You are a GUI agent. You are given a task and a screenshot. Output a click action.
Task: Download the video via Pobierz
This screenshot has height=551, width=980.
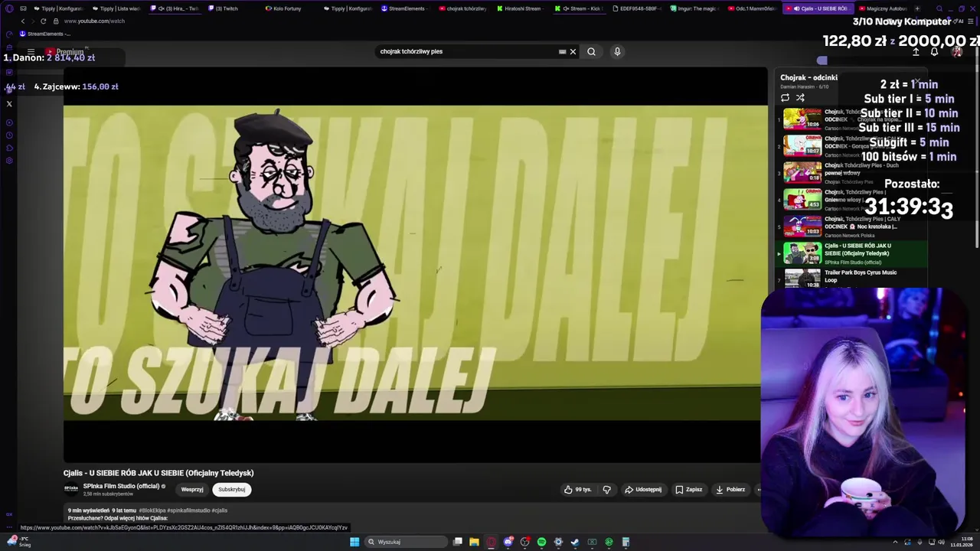tap(730, 490)
